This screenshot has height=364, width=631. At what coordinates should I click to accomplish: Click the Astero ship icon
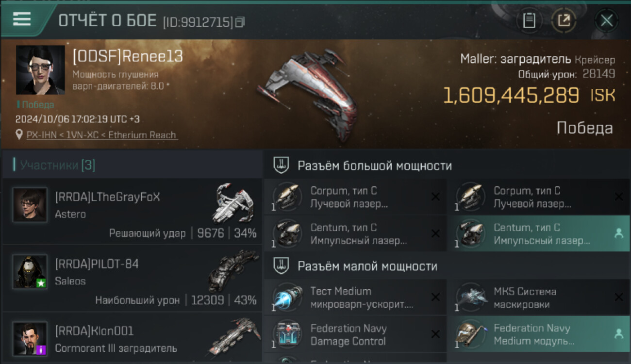click(x=233, y=204)
